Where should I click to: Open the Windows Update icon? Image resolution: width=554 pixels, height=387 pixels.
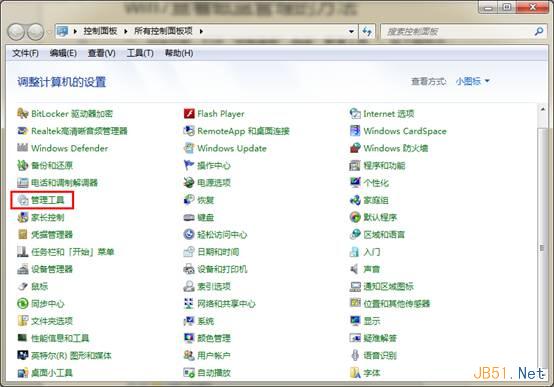[189, 148]
